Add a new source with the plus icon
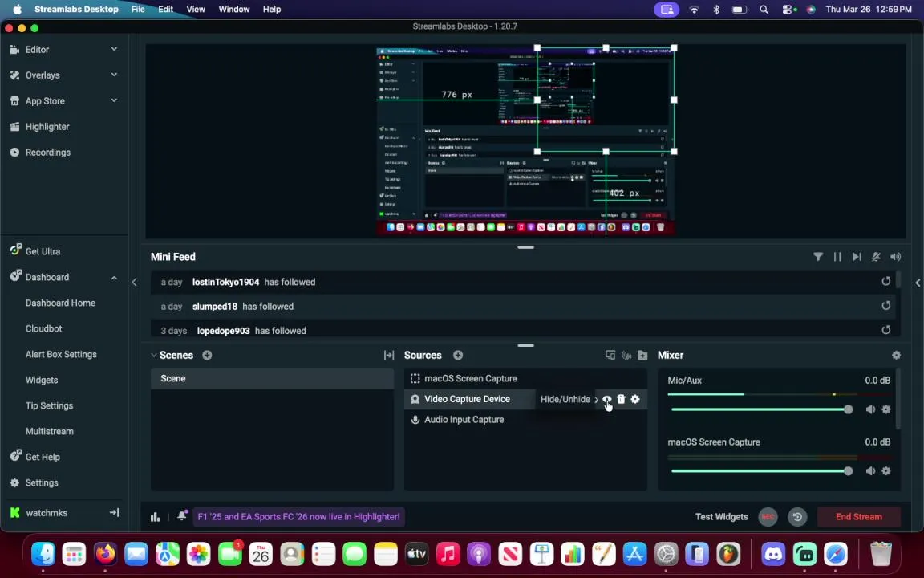 click(458, 355)
